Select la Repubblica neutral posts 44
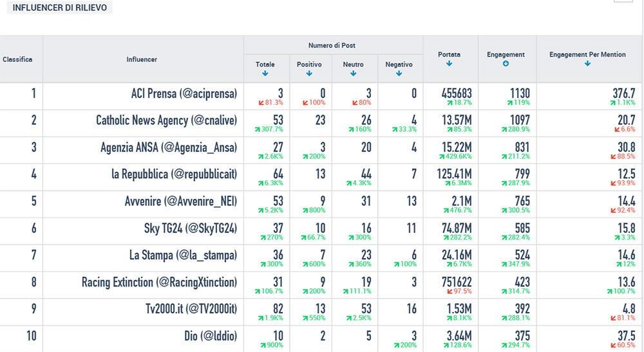This screenshot has height=352, width=644. tap(366, 174)
